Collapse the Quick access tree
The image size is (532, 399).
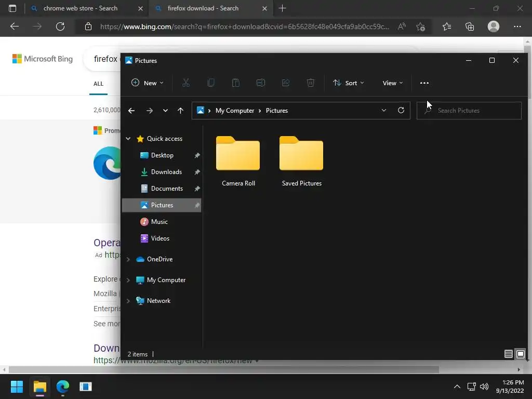(128, 138)
